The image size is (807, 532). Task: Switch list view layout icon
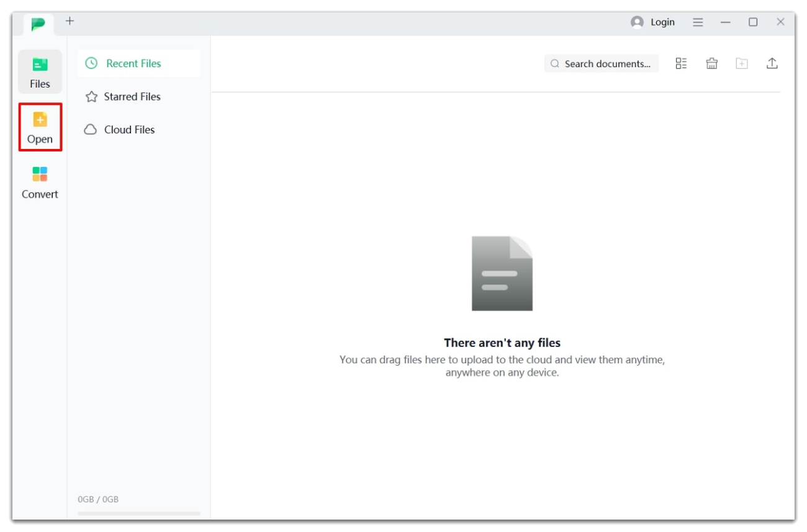(x=681, y=63)
